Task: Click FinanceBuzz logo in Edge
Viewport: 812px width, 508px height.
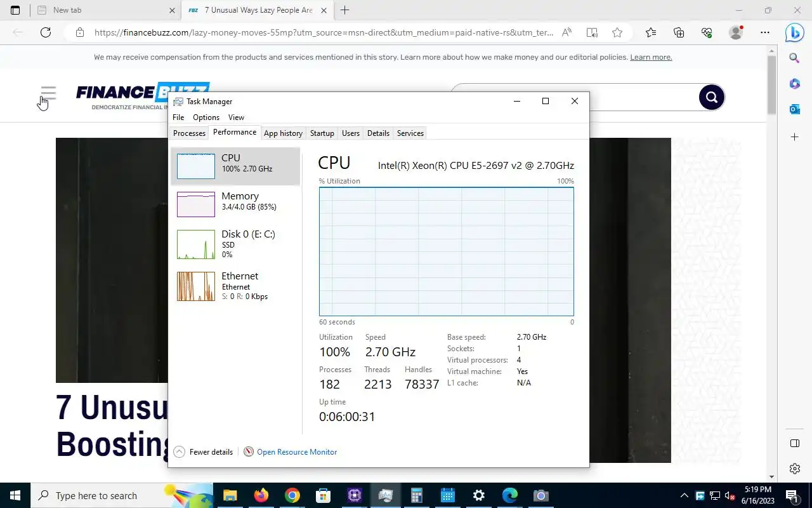Action: pos(143,97)
